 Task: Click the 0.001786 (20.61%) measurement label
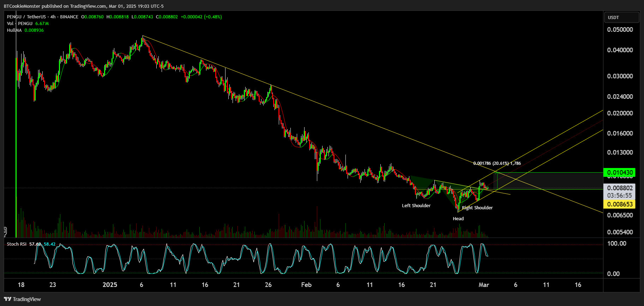click(497, 163)
